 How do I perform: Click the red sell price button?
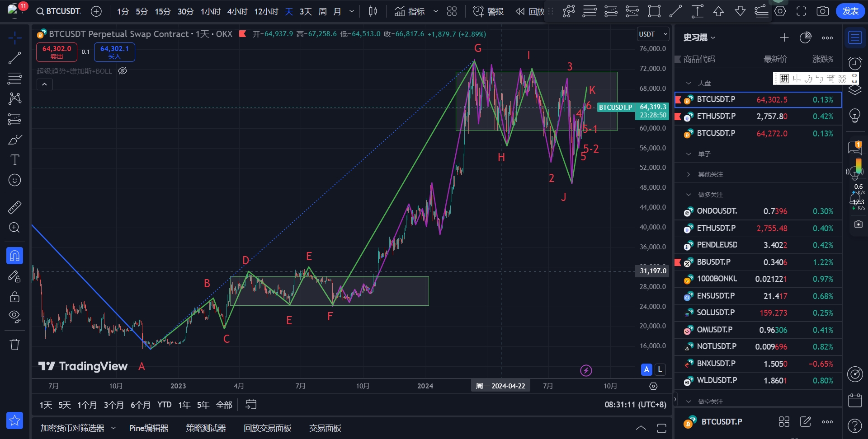coord(57,52)
